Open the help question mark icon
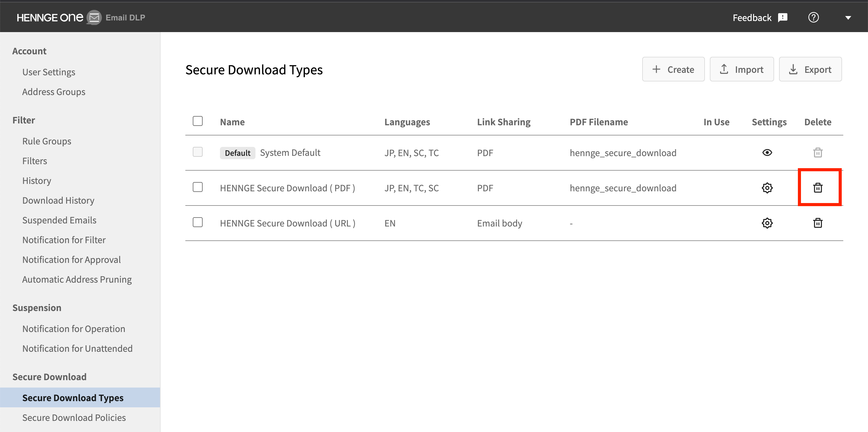The height and width of the screenshot is (432, 868). [813, 18]
